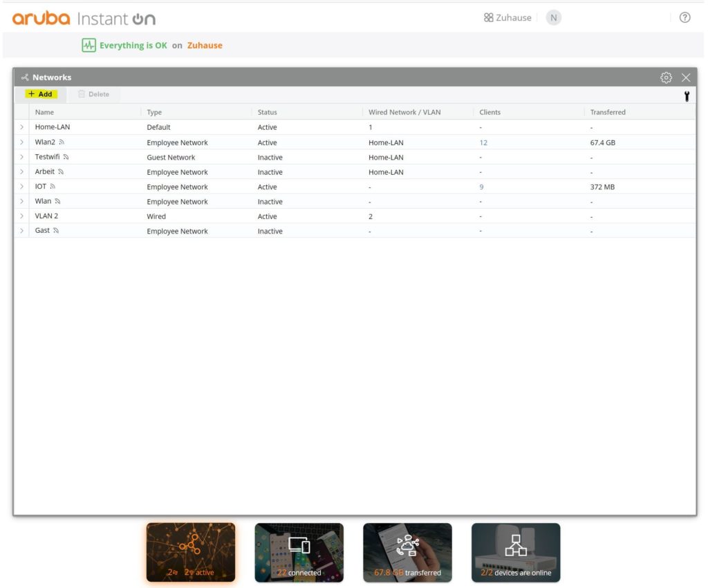Viewport: 708px width, 588px height.
Task: Click the Wired type cell for VLAN 2
Action: click(x=156, y=216)
